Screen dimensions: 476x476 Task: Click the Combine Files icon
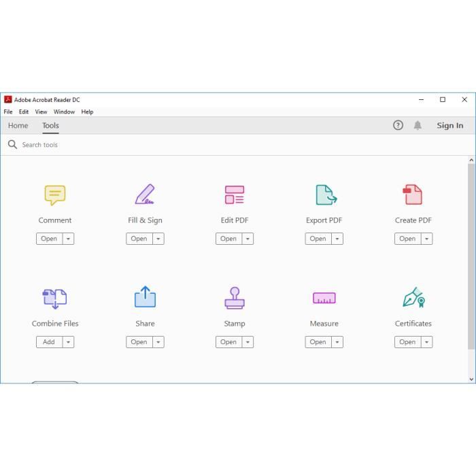click(54, 299)
